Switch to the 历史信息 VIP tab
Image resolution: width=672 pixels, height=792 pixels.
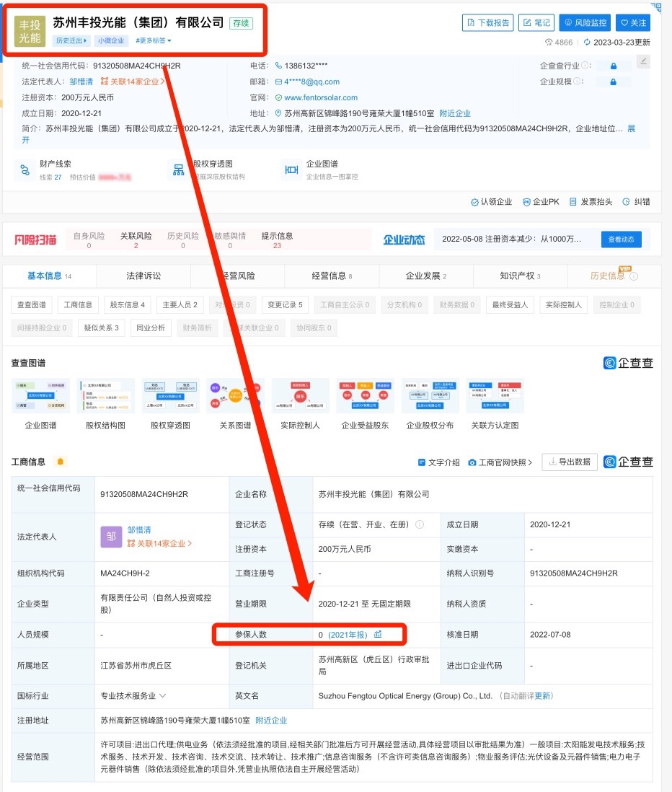tap(614, 276)
